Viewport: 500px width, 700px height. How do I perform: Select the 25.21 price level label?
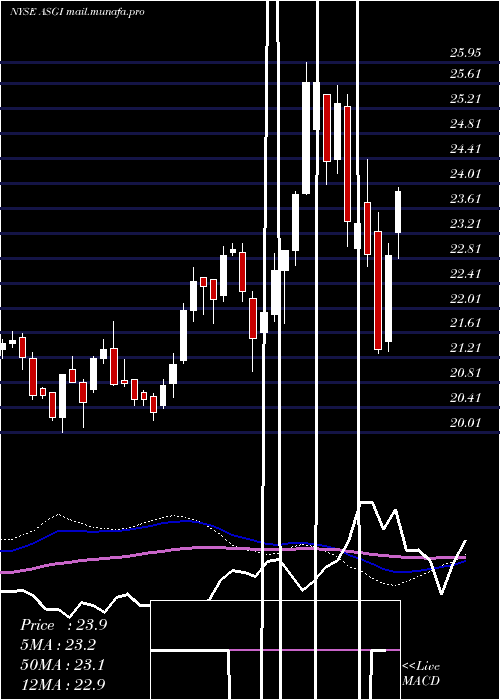(466, 99)
